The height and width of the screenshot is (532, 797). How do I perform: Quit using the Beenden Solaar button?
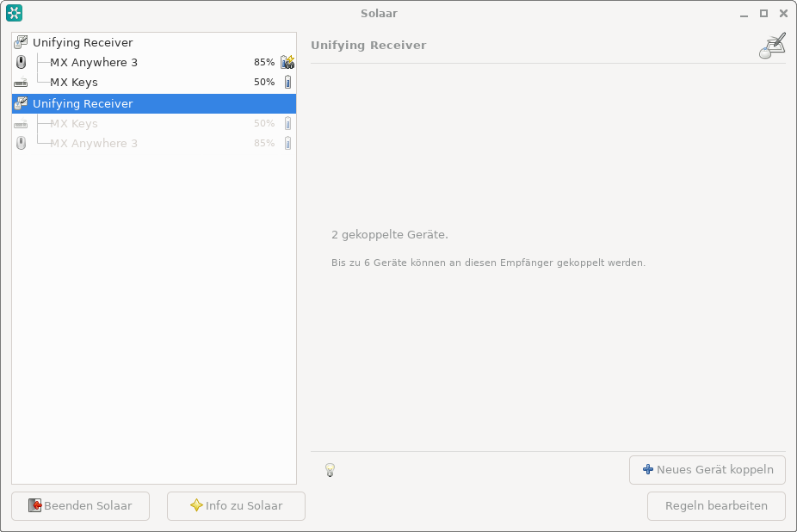pyautogui.click(x=80, y=506)
